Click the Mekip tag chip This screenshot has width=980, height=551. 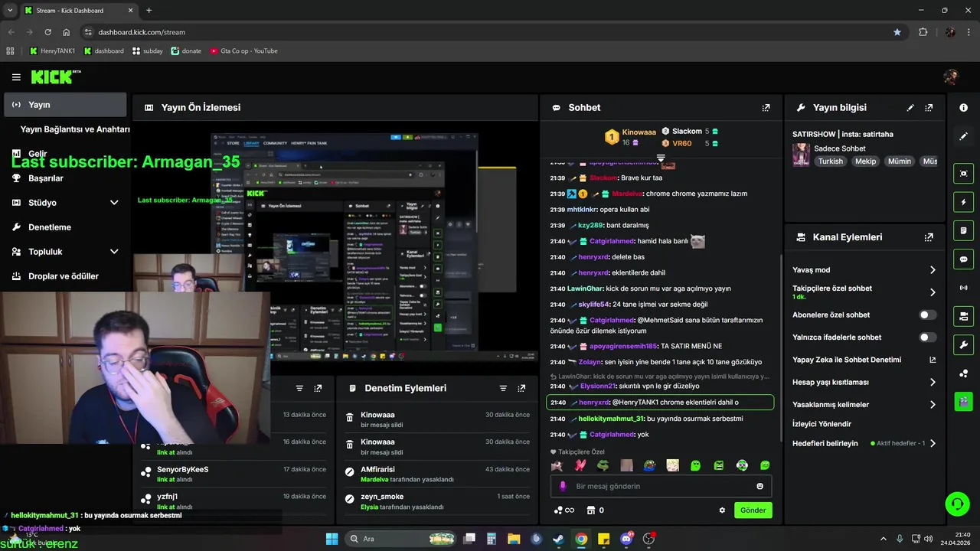[x=865, y=161]
